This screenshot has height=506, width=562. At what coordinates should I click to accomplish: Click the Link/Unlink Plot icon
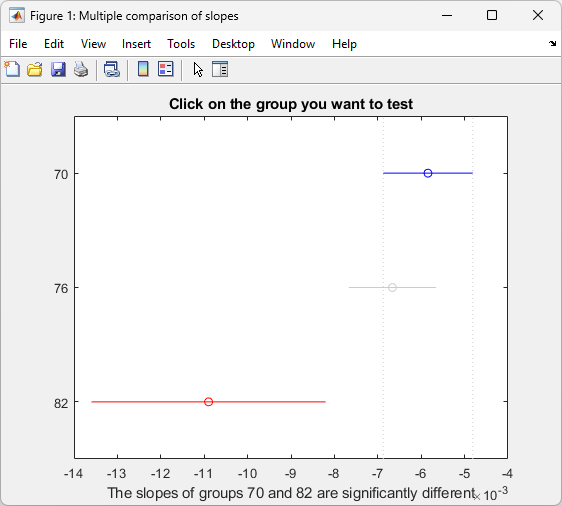(112, 69)
